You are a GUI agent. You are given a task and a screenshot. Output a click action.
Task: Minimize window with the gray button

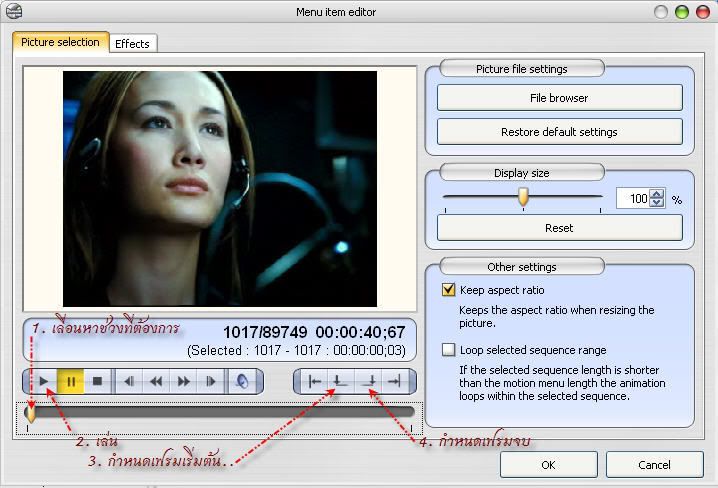(x=661, y=12)
